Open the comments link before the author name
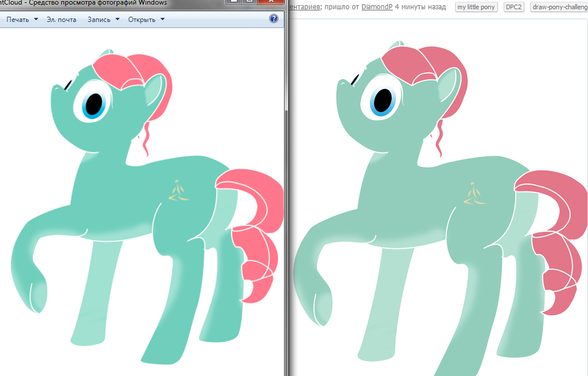Screen dimensions: 588x376 click(x=306, y=7)
